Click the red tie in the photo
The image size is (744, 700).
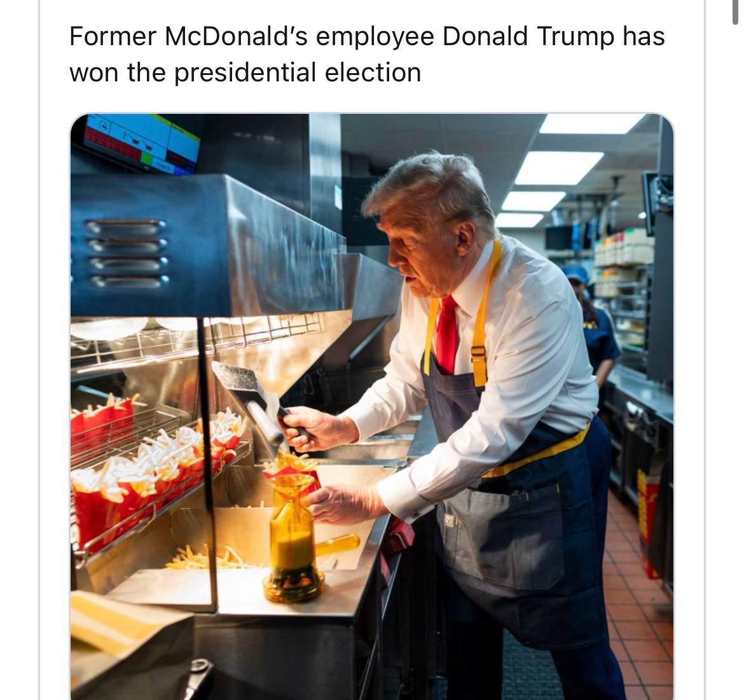446,335
